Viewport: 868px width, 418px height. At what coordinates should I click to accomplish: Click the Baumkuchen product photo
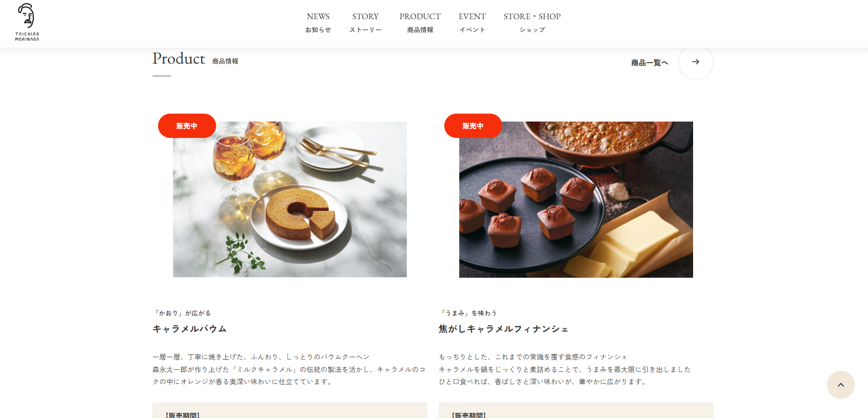click(290, 199)
